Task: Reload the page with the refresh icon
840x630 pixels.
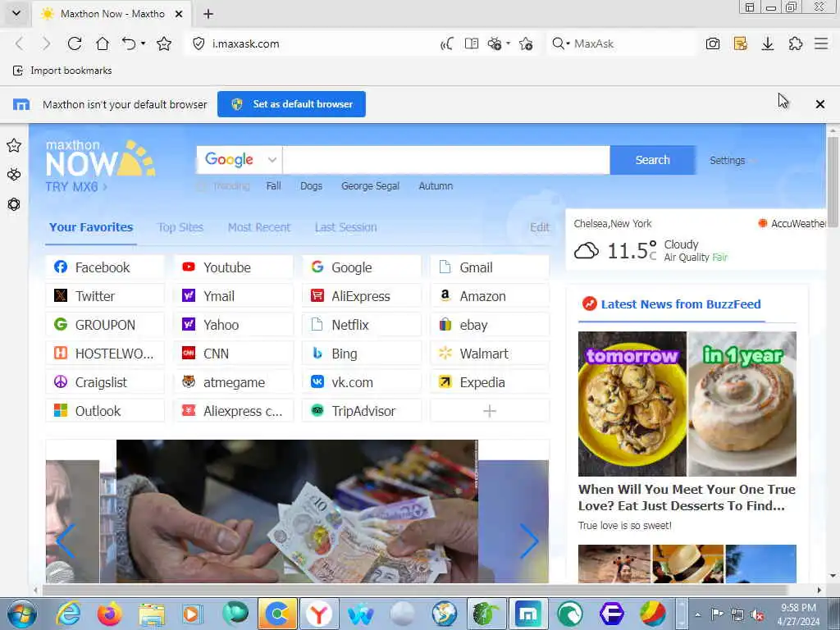Action: [x=75, y=43]
